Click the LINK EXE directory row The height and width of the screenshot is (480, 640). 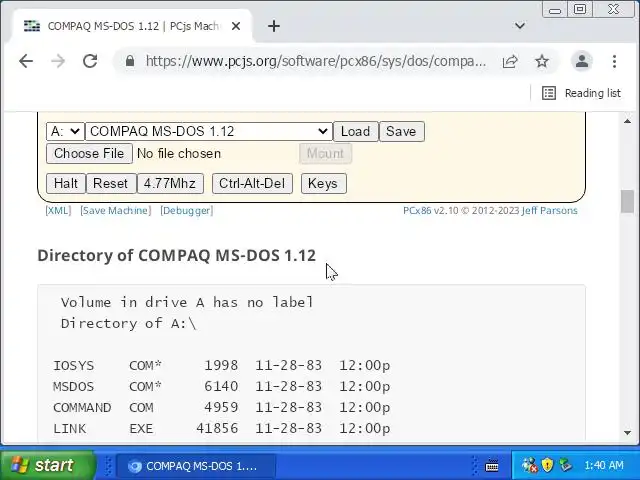[x=222, y=429]
